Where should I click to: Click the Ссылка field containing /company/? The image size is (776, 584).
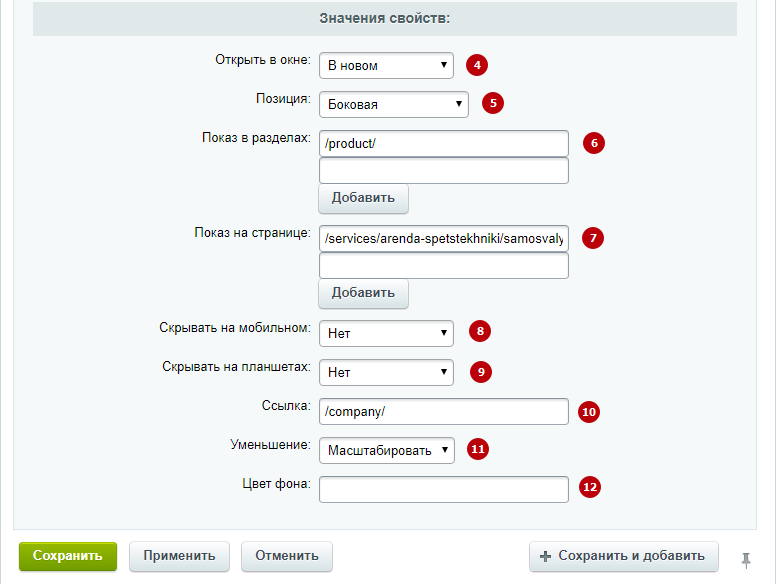pos(444,411)
